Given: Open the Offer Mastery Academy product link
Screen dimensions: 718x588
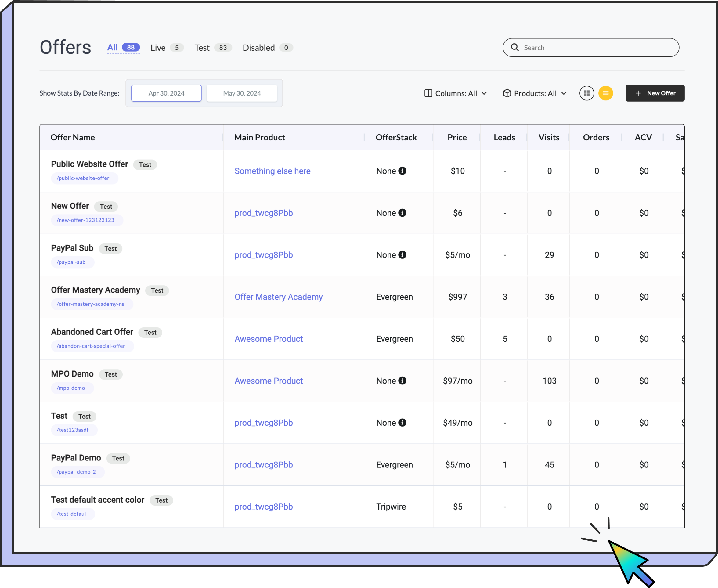Looking at the screenshot, I should (x=278, y=297).
